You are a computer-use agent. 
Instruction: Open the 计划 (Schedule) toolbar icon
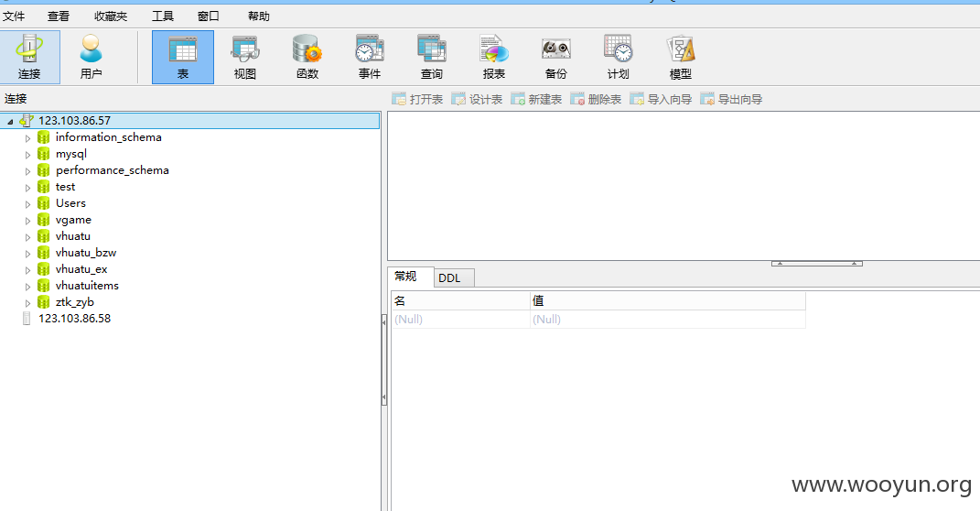(x=619, y=57)
